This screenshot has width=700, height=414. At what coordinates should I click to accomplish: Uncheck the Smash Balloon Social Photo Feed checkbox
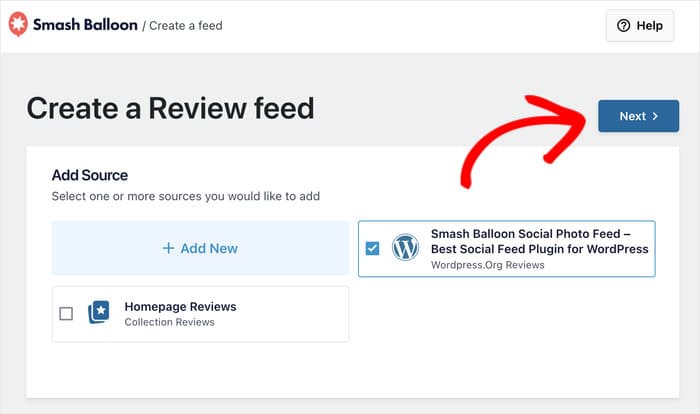coord(372,248)
